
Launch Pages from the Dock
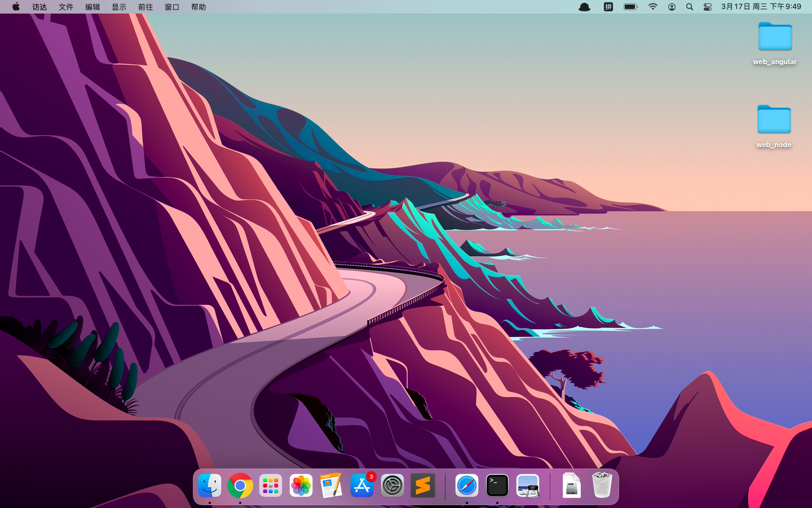tap(332, 485)
